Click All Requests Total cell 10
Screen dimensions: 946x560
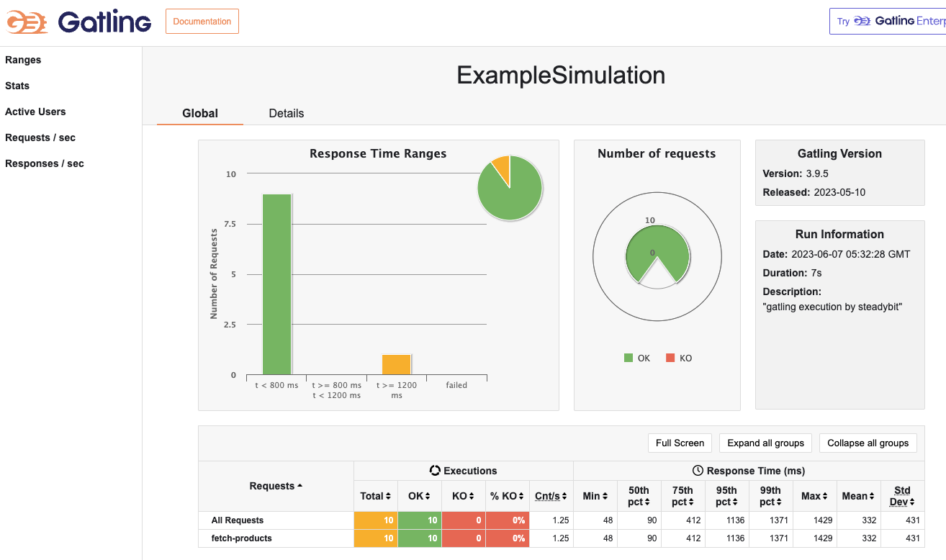pos(376,520)
